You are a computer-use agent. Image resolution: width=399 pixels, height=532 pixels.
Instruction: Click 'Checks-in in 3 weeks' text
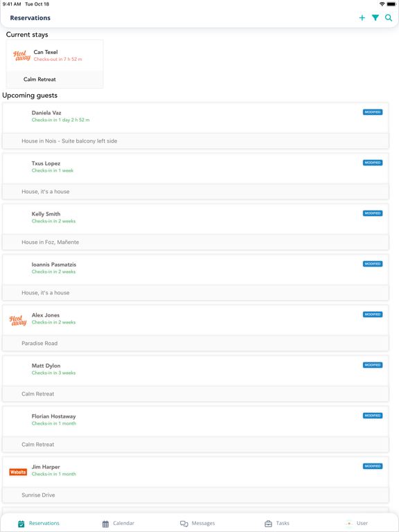click(x=53, y=373)
